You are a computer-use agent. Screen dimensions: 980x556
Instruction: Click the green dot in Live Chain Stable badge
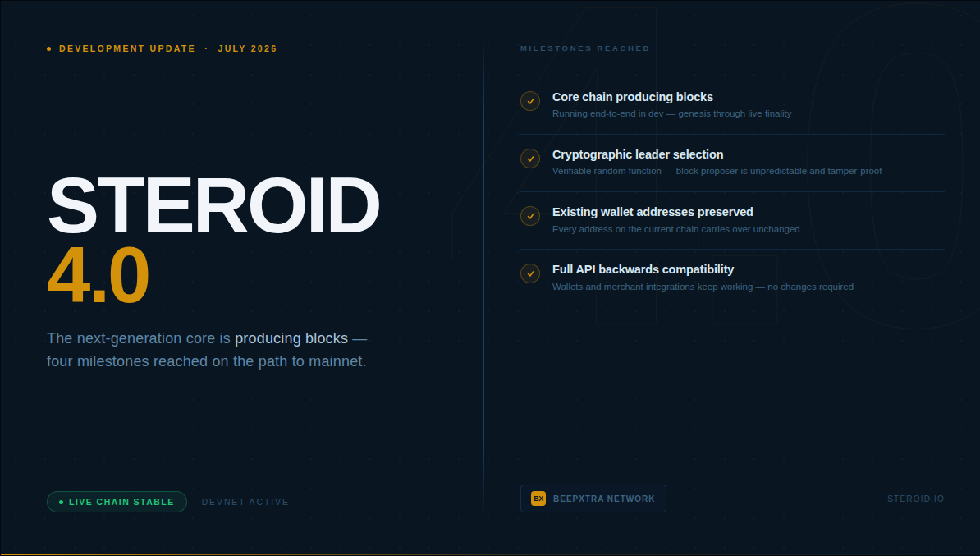point(62,502)
